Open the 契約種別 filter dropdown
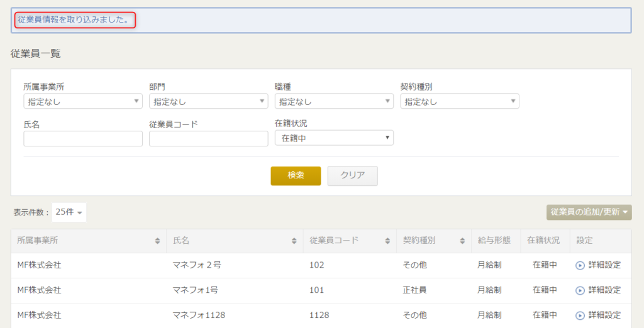The image size is (644, 328). tap(460, 101)
